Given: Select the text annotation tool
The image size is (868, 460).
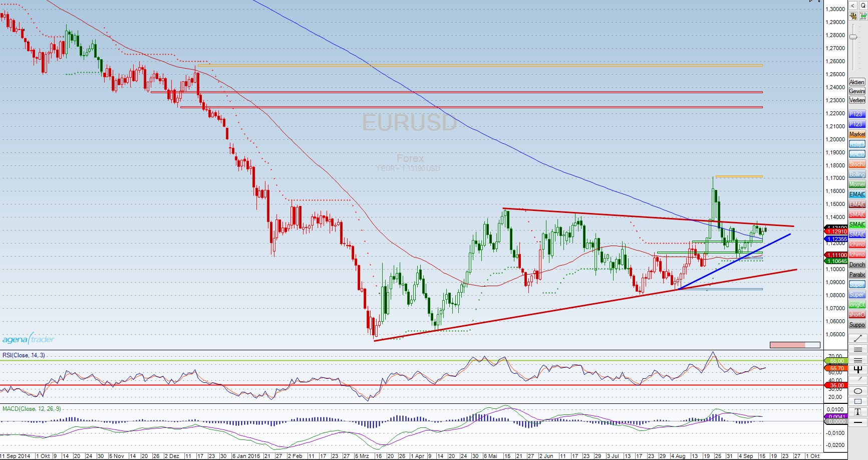Looking at the screenshot, I should point(857,412).
